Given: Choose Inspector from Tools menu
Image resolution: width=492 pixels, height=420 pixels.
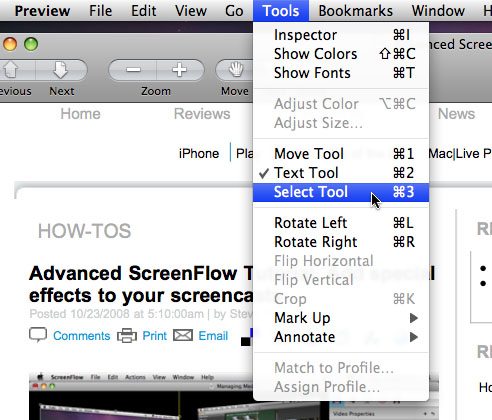Looking at the screenshot, I should pyautogui.click(x=341, y=35).
